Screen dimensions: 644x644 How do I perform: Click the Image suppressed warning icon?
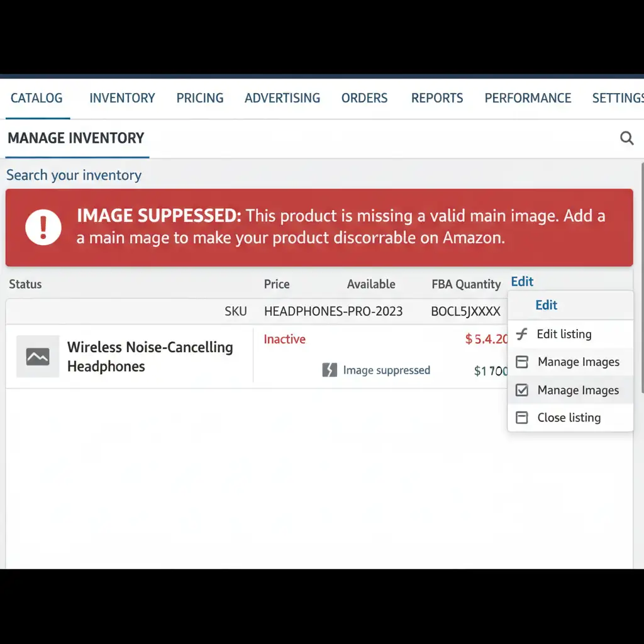tap(330, 370)
